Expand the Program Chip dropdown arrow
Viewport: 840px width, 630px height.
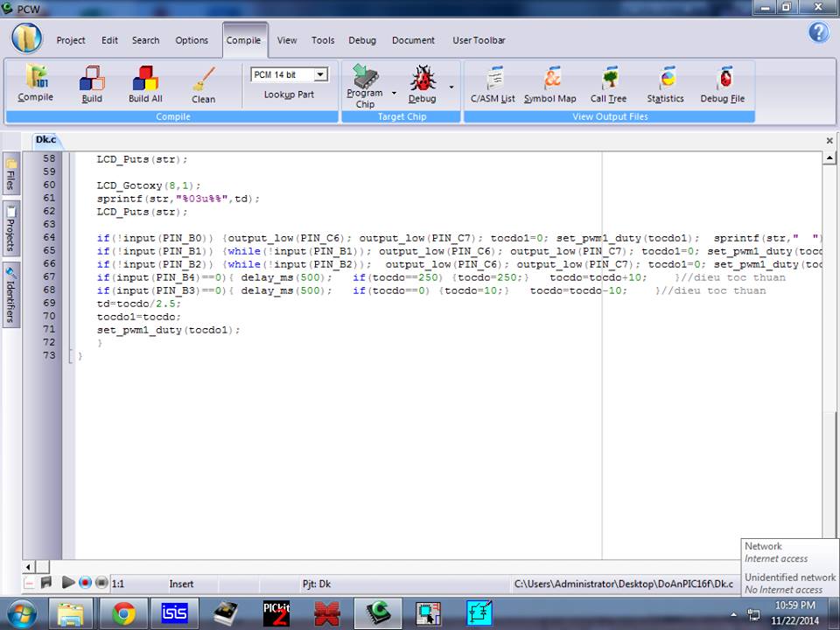coord(394,92)
